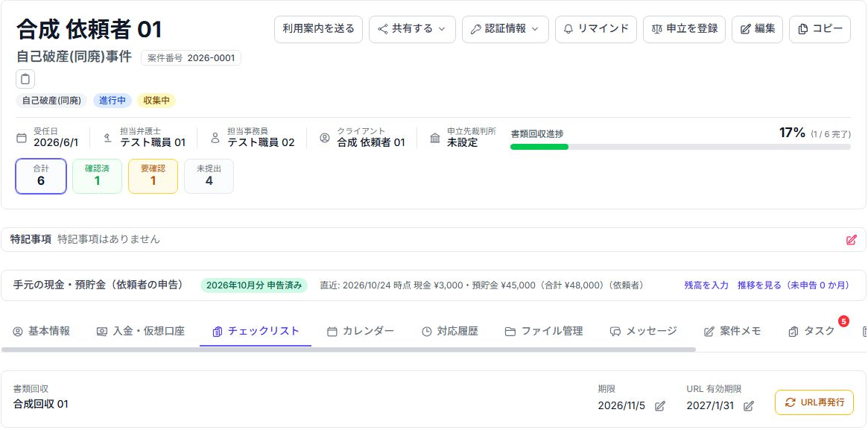
Task: Click the テスト職員 01 name
Action: click(153, 142)
